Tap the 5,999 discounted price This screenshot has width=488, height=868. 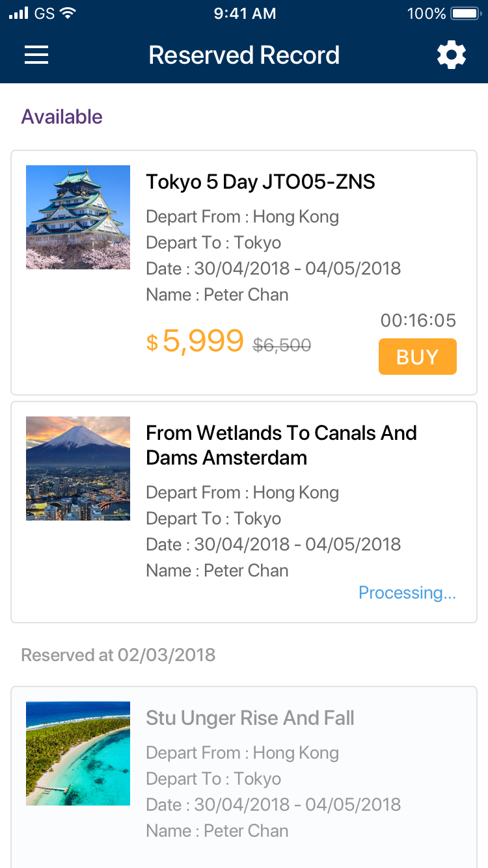pos(202,341)
